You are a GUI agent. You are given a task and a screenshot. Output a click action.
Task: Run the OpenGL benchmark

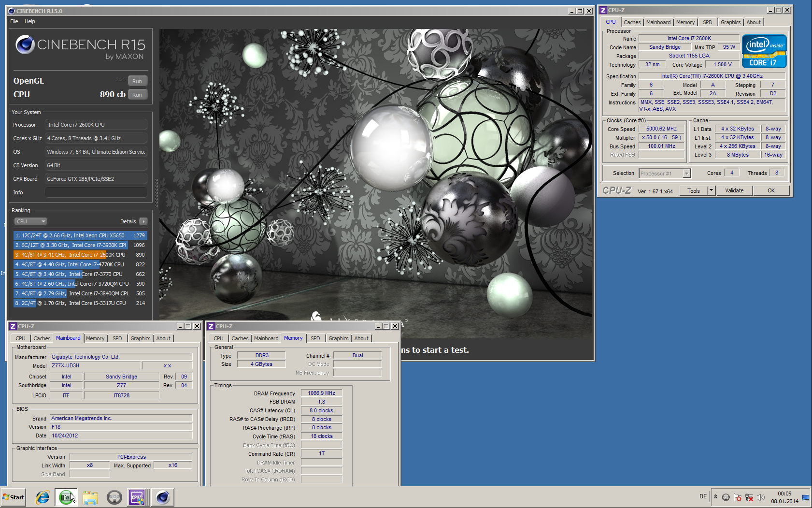pyautogui.click(x=137, y=81)
